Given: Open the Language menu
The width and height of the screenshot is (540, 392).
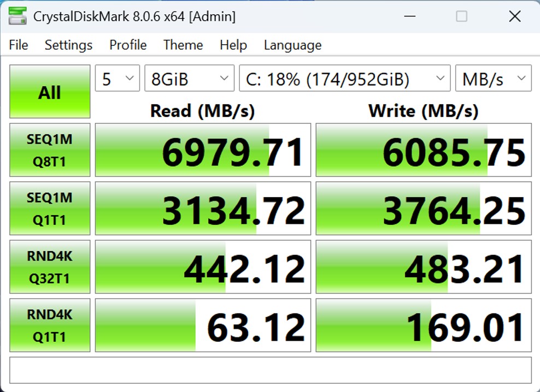Looking at the screenshot, I should pyautogui.click(x=292, y=45).
